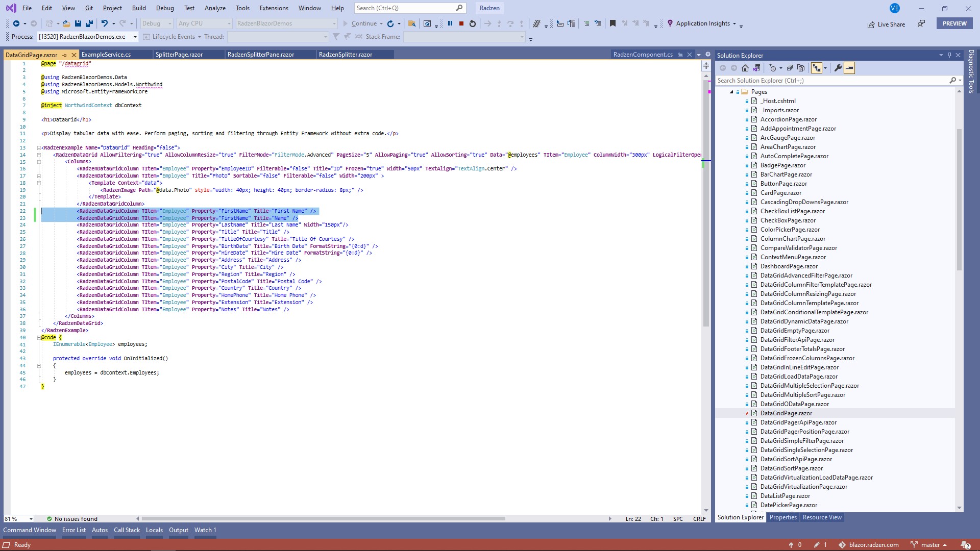Unpin the DataGridPage.razor tab

pos(65,55)
